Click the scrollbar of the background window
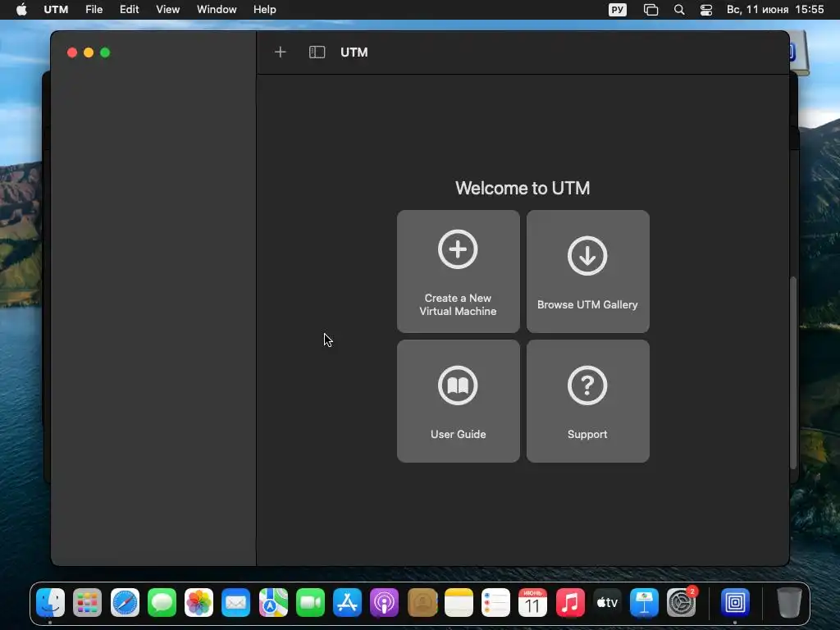The height and width of the screenshot is (630, 840). point(793,373)
